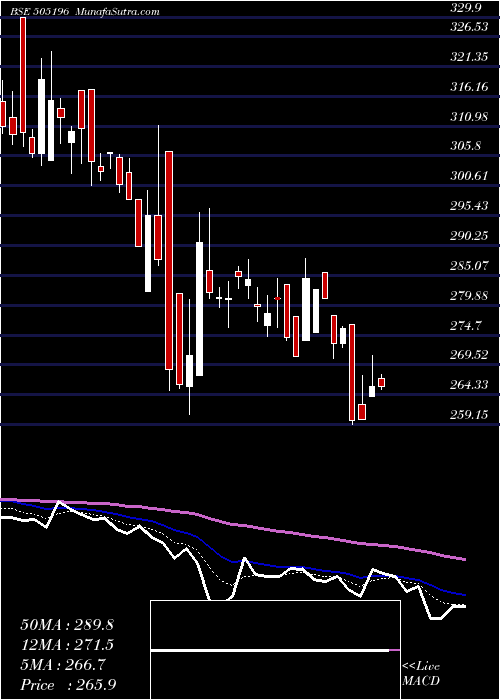The height and width of the screenshot is (700, 500).
Task: Click the 316.16 price axis label
Action: (x=468, y=87)
